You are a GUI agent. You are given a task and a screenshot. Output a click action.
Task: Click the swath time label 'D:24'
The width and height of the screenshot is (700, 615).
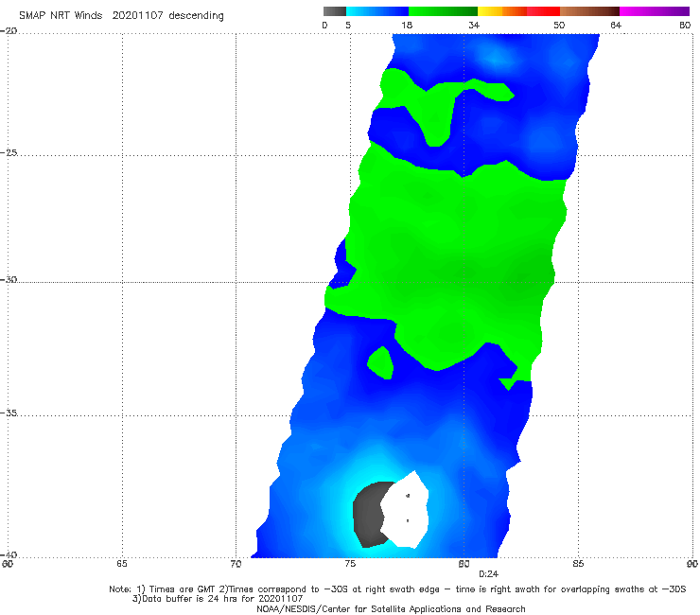488,574
